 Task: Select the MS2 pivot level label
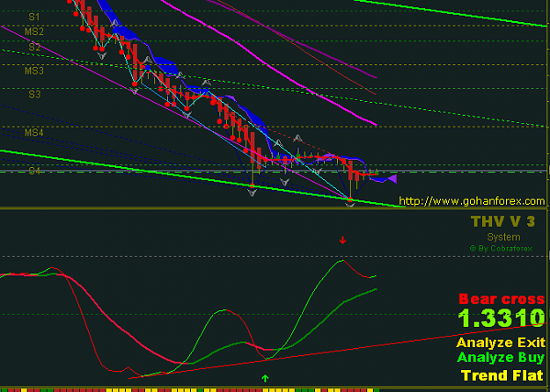(x=34, y=32)
